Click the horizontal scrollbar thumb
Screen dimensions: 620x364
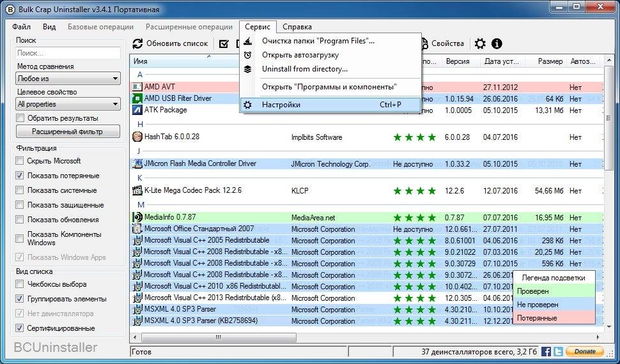(x=218, y=338)
